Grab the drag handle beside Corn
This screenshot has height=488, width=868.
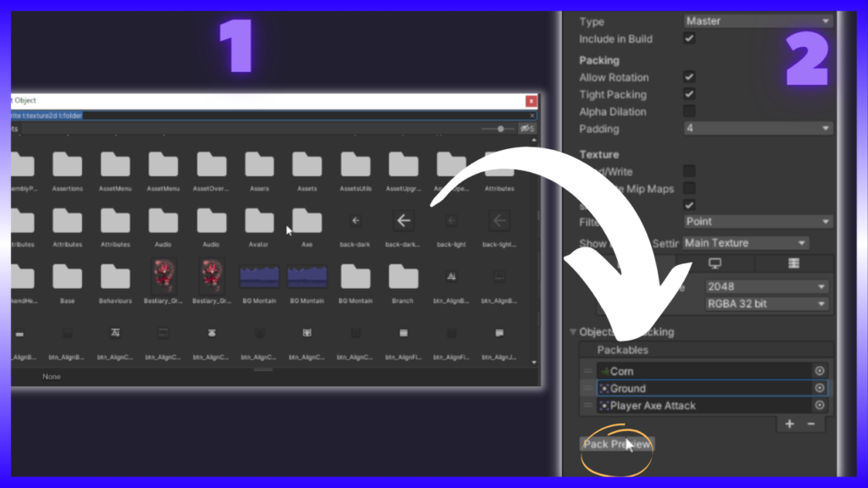click(588, 371)
